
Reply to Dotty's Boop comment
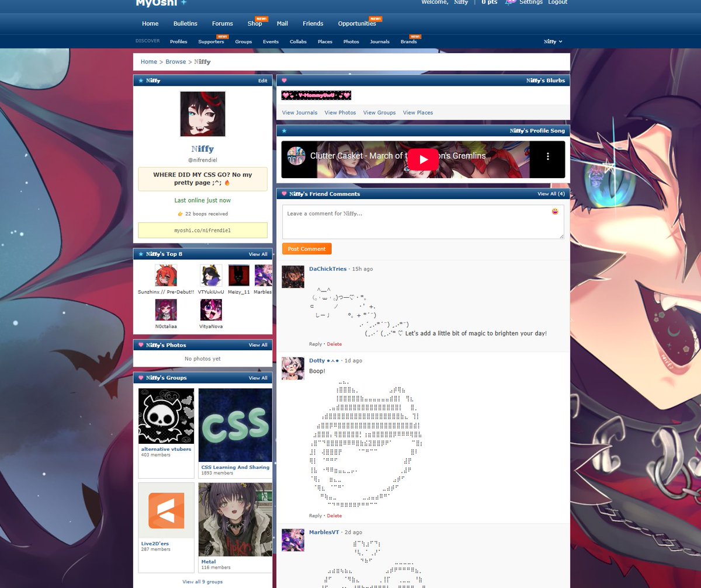point(315,516)
